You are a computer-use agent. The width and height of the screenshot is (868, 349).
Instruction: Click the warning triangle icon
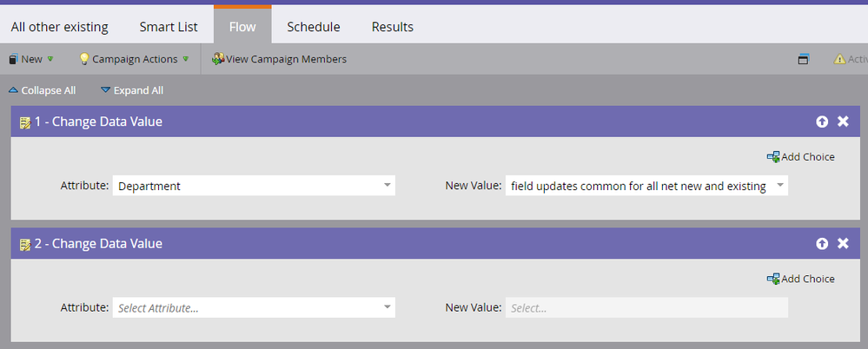click(x=839, y=59)
